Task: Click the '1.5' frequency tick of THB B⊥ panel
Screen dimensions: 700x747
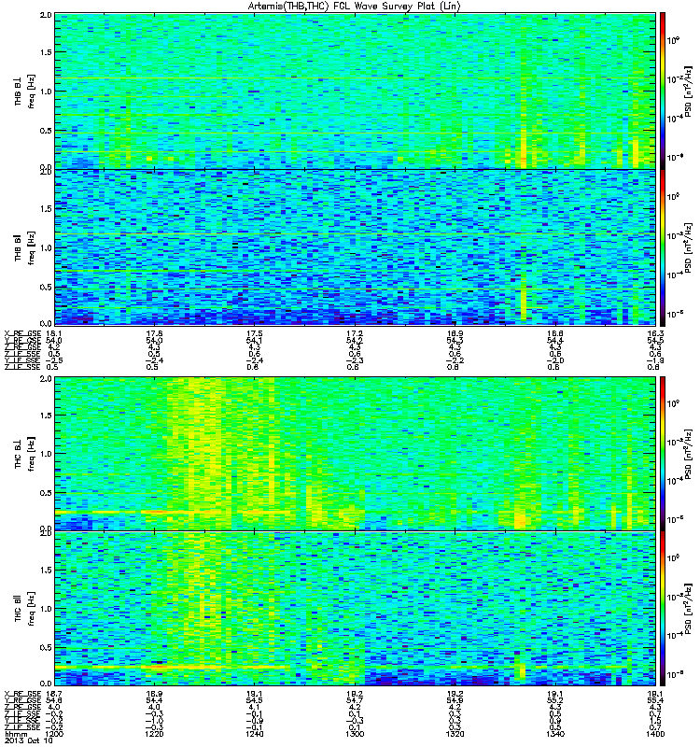Action: pyautogui.click(x=46, y=52)
